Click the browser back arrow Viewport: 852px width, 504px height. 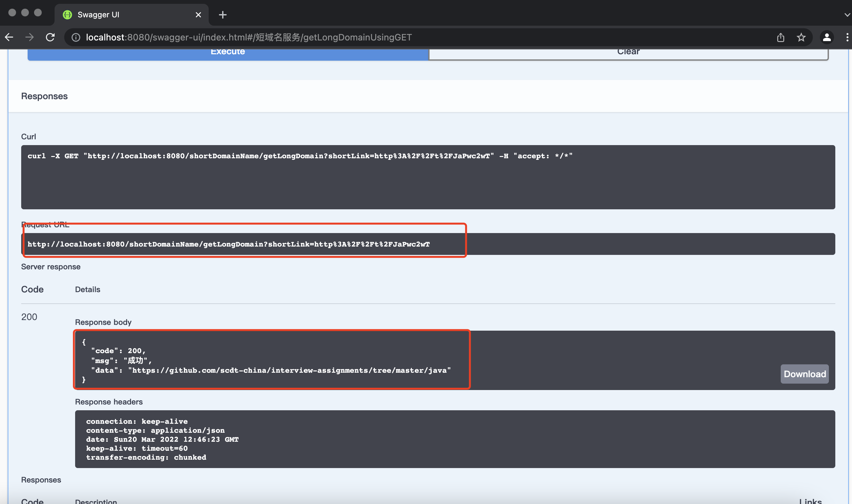9,37
